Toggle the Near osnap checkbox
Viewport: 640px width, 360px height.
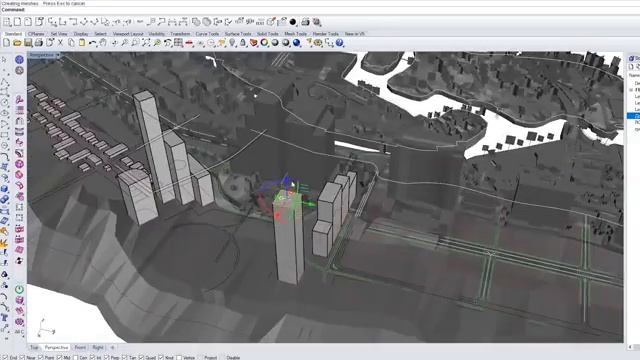[22, 358]
